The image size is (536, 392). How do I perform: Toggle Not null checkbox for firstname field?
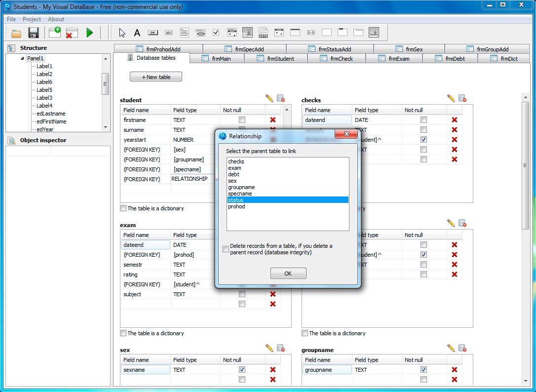(x=242, y=120)
